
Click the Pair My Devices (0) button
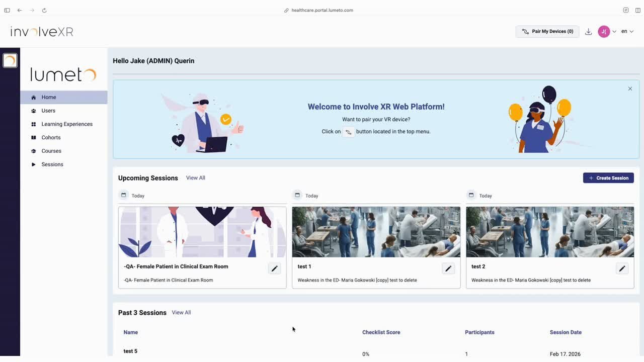(547, 31)
